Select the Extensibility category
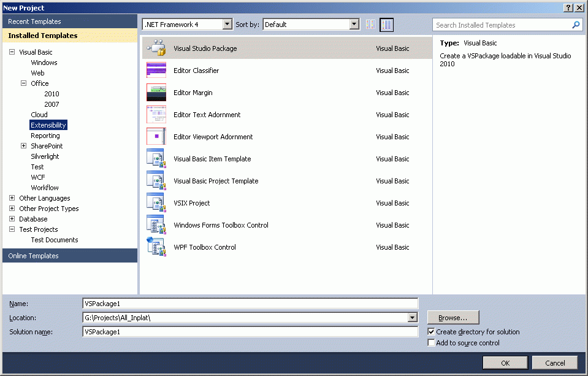The height and width of the screenshot is (376, 588). pos(48,125)
